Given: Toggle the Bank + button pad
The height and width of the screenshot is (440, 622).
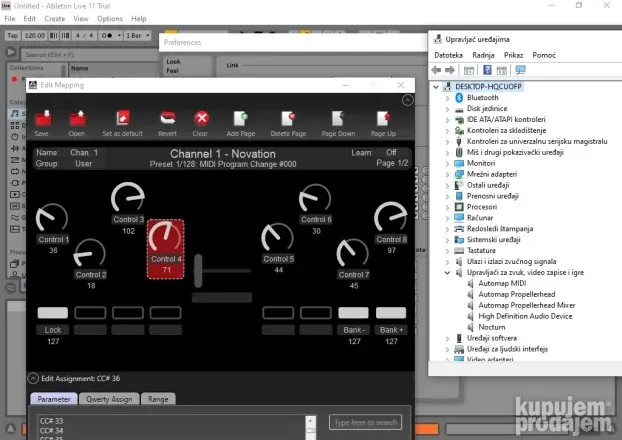Looking at the screenshot, I should pyautogui.click(x=391, y=313).
